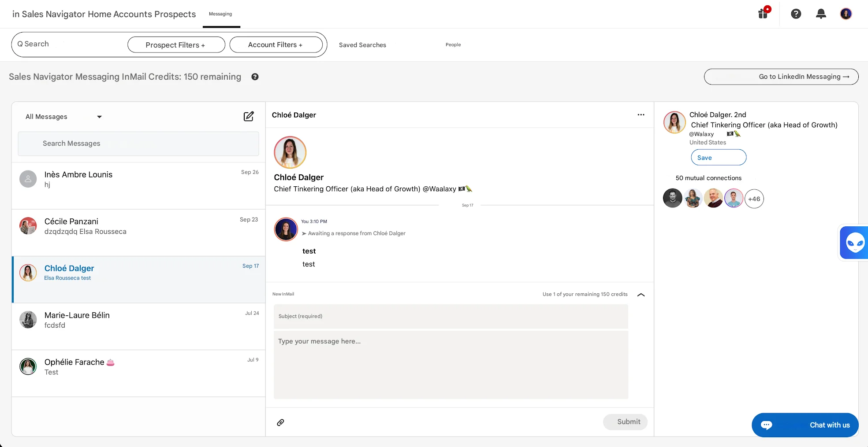Open the Account Filters + expander

(276, 44)
